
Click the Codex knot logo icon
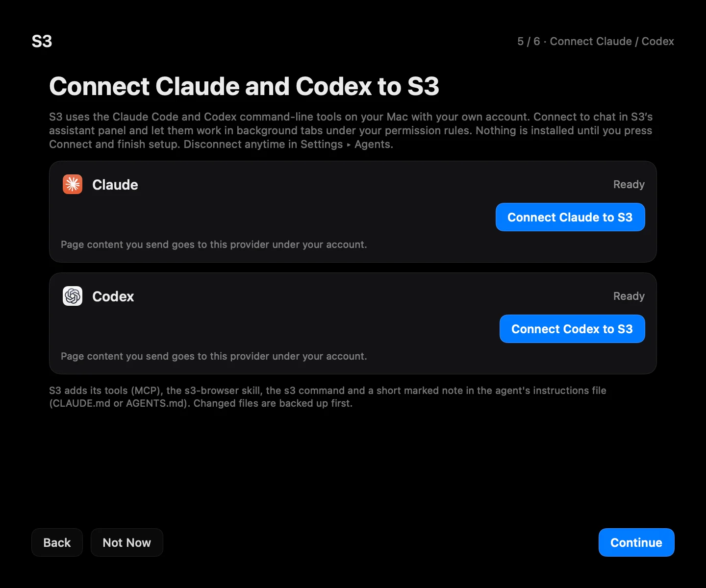73,296
